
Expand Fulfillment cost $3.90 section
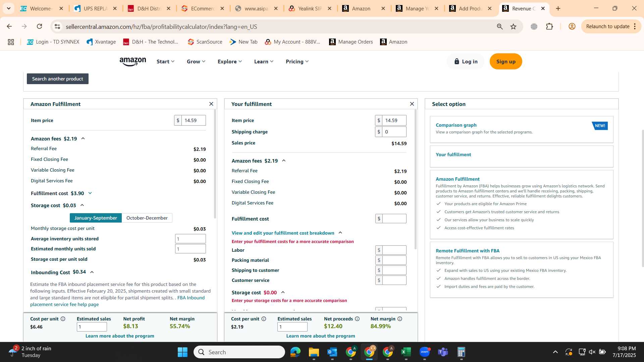tap(90, 193)
